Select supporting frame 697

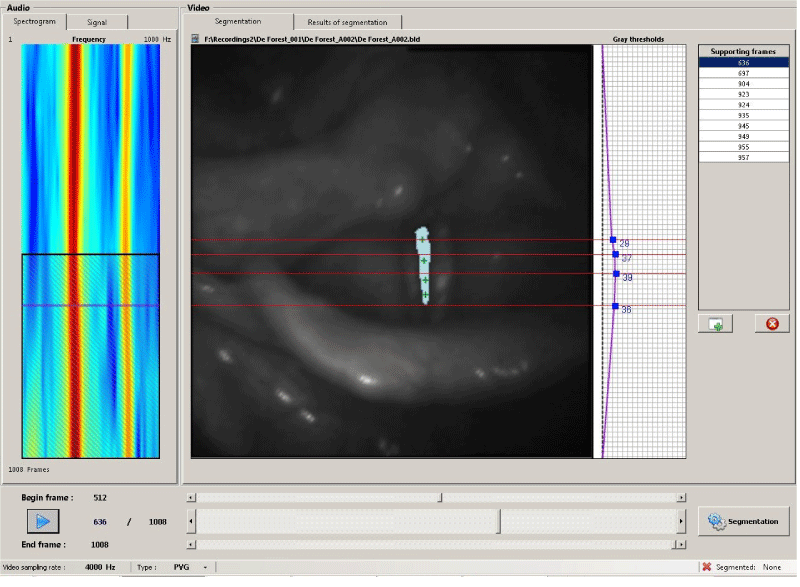point(743,73)
